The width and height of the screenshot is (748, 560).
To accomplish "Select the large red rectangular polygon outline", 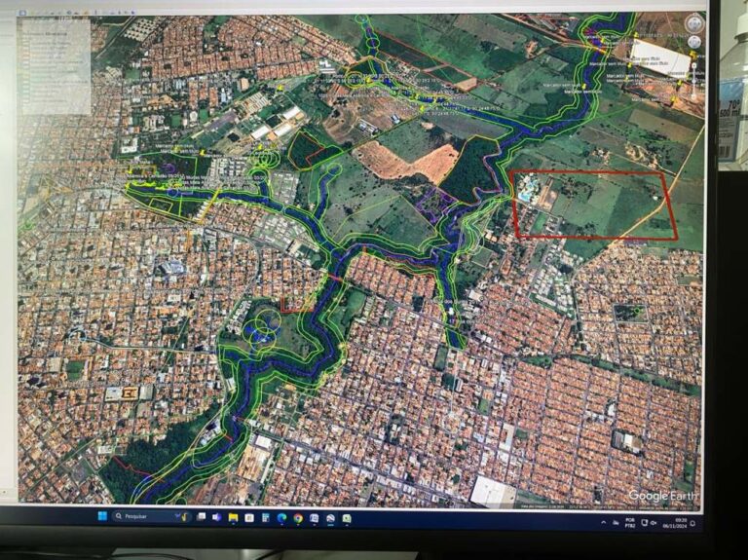I will [x=513, y=205].
